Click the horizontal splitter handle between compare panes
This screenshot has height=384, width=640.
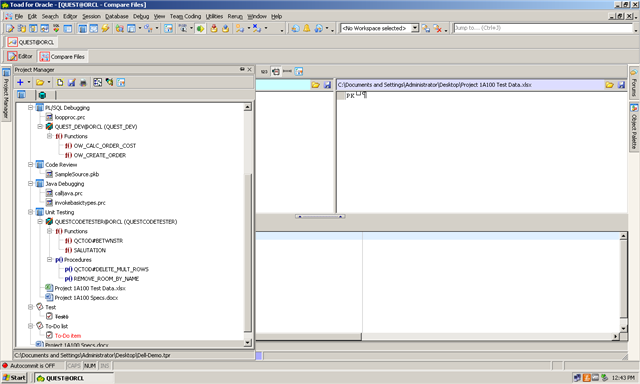pos(320,217)
